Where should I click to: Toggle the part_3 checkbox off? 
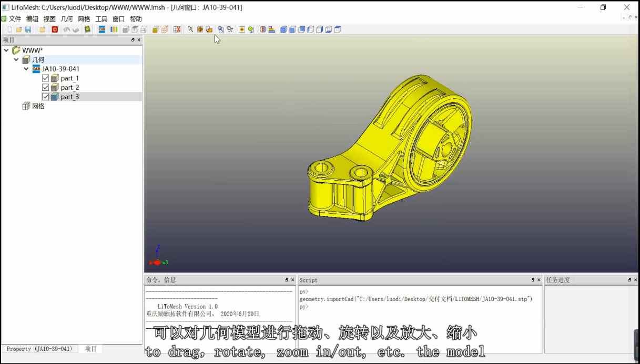tap(45, 97)
